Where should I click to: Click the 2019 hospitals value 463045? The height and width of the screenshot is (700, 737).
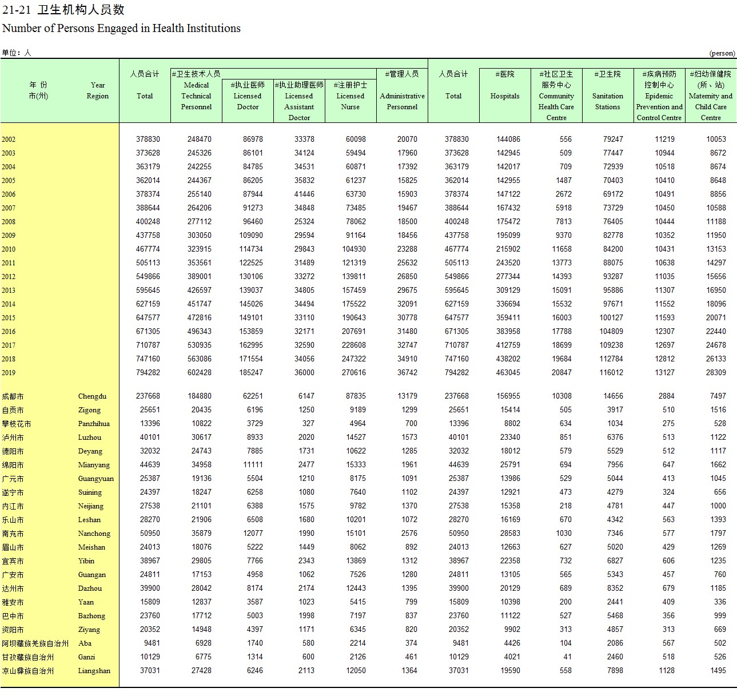tap(508, 372)
